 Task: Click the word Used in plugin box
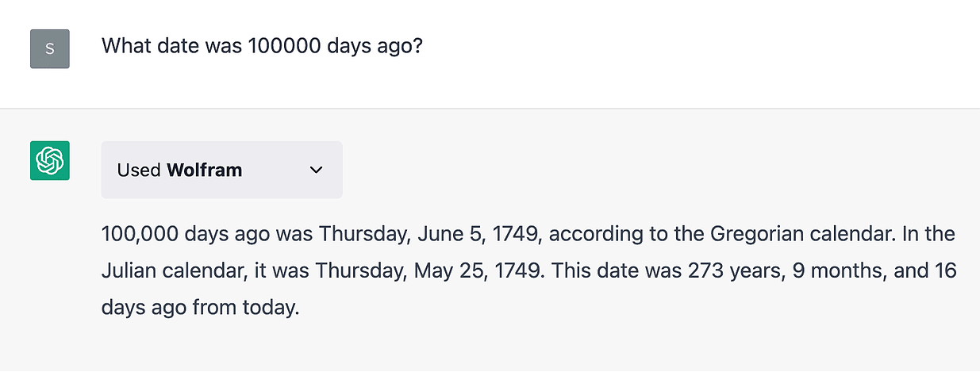click(139, 170)
